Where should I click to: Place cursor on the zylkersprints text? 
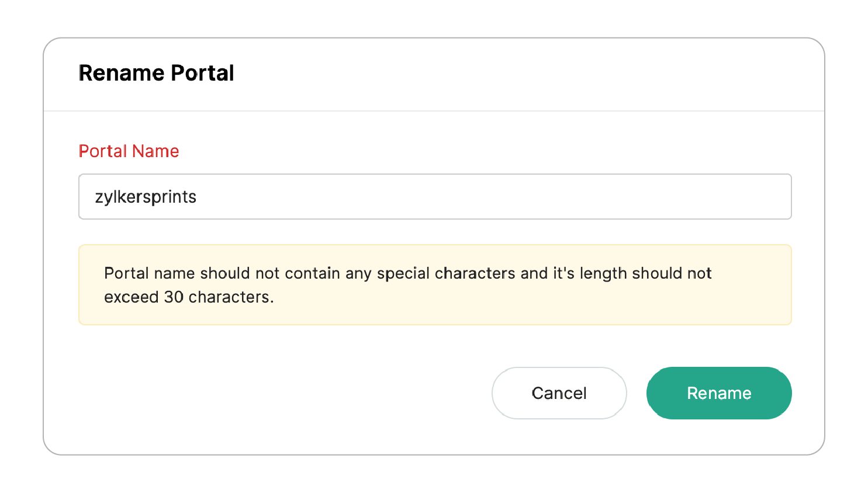point(146,197)
